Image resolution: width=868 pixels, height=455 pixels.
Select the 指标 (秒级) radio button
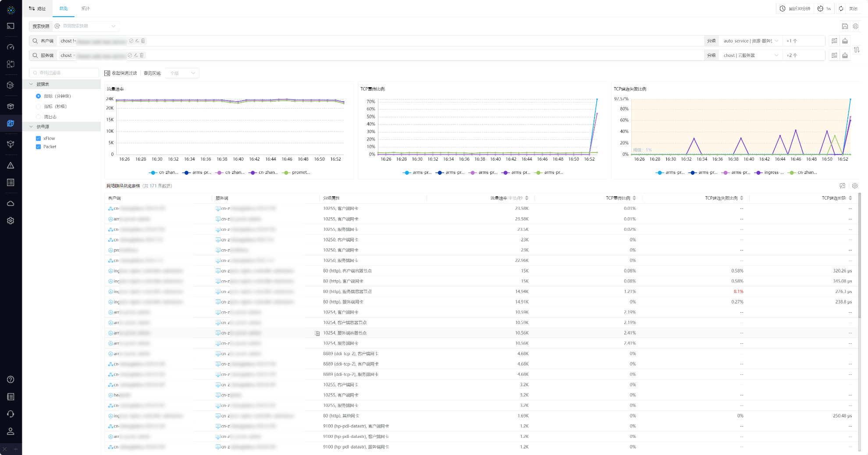tap(38, 106)
